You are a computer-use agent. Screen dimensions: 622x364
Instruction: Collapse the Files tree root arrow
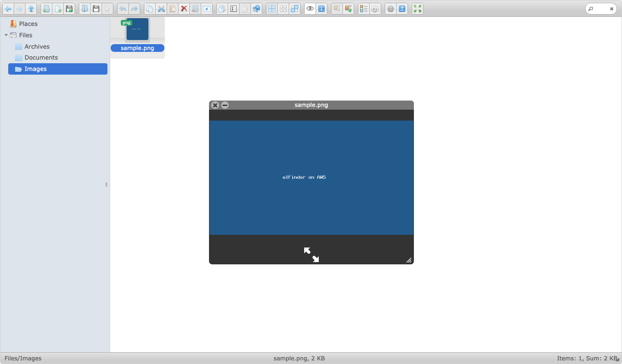click(6, 35)
